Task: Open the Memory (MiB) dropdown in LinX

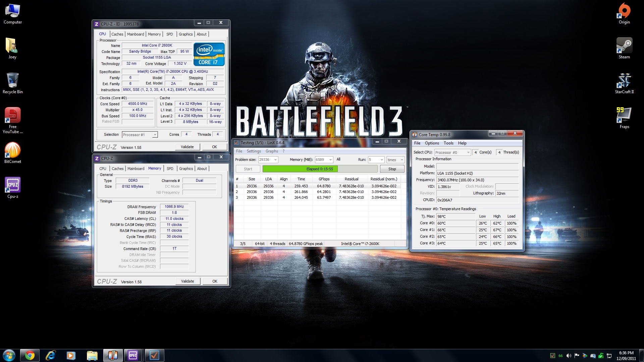Action: (x=324, y=160)
